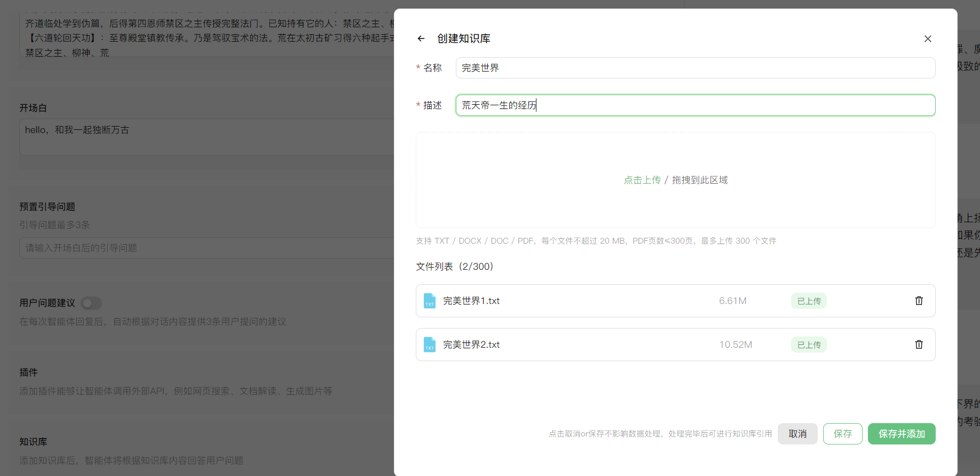Click the 名称 input field

[696, 68]
